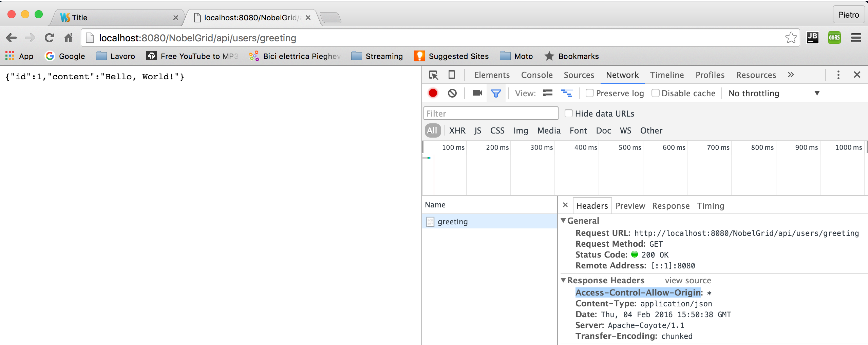The height and width of the screenshot is (345, 868).
Task: Click the CORS extension icon
Action: tap(834, 38)
